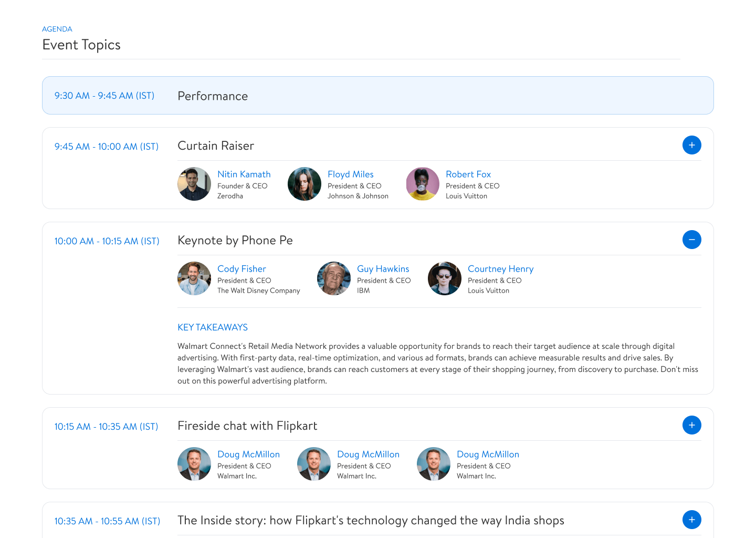
Task: Click The Inside story session title
Action: (x=371, y=521)
